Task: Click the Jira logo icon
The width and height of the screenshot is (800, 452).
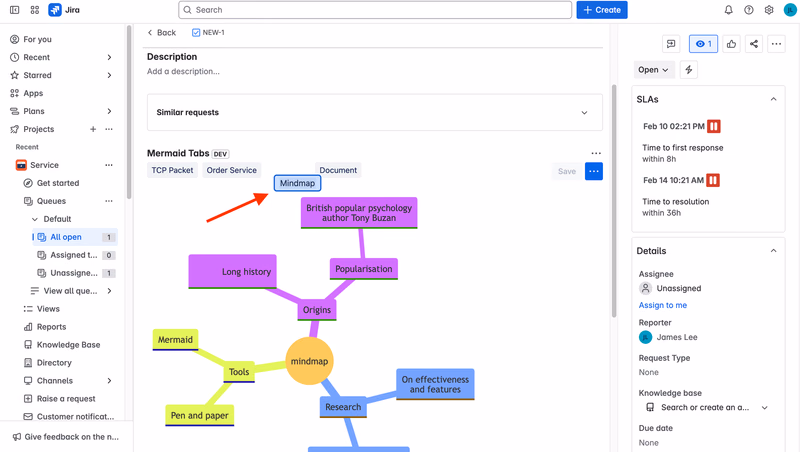Action: (55, 10)
